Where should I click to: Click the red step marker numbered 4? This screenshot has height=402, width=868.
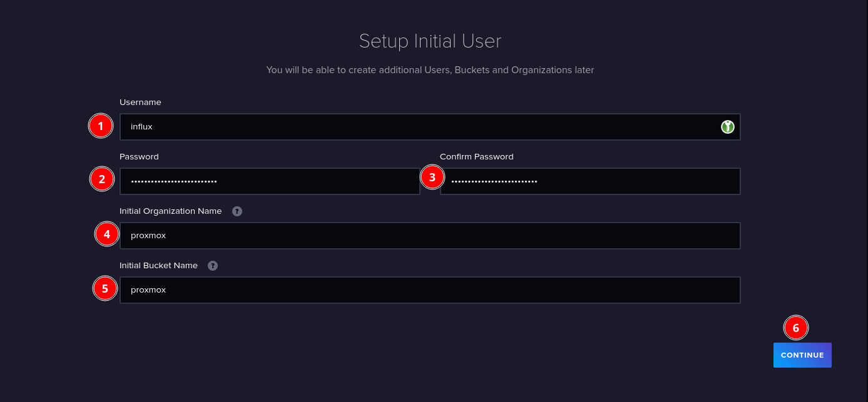tap(107, 234)
